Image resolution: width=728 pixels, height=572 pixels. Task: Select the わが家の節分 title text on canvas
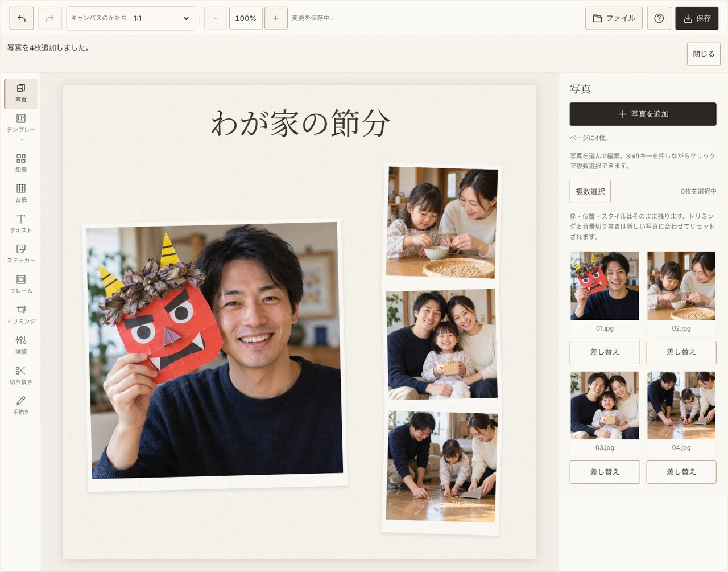pos(300,123)
